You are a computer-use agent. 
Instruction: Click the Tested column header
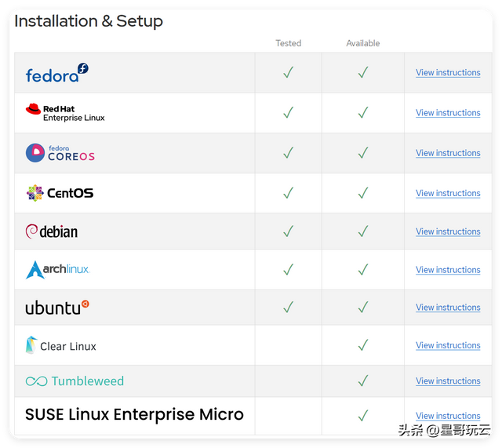tap(289, 43)
